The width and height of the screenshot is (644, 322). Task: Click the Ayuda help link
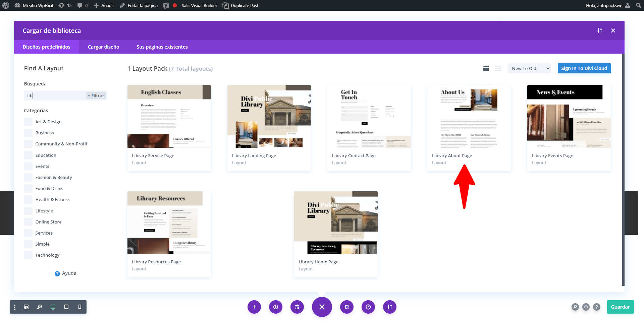[x=65, y=273]
